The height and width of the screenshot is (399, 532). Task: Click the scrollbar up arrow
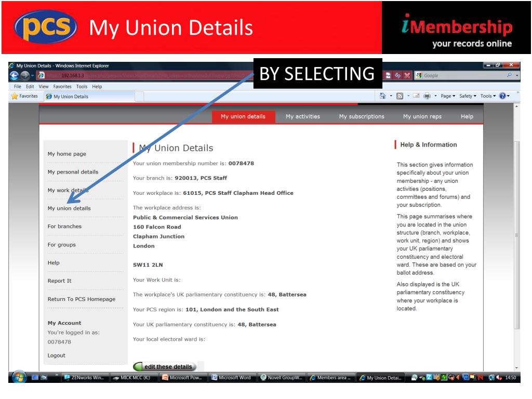point(517,106)
